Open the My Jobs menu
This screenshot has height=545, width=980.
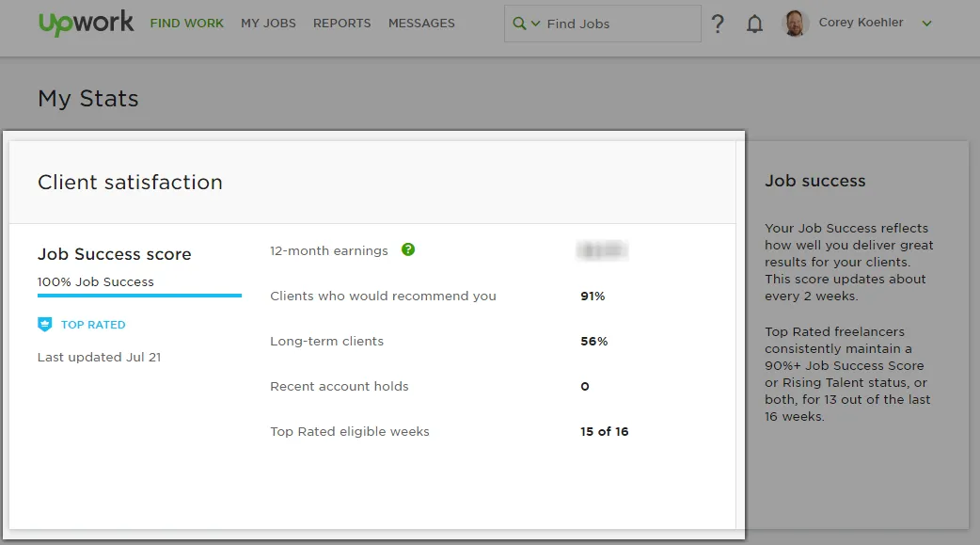point(268,24)
